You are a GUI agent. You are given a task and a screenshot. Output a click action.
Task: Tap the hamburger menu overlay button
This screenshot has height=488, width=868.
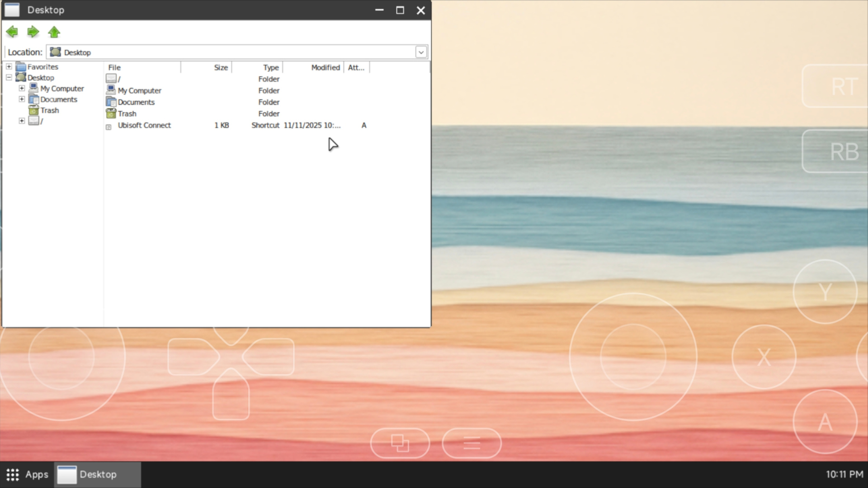click(x=472, y=443)
